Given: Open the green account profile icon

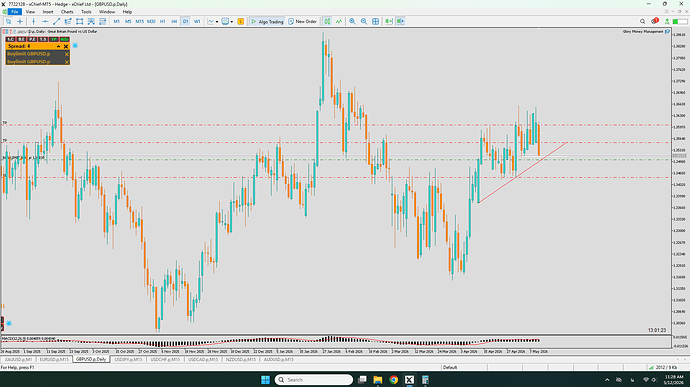Looking at the screenshot, I should pos(667,21).
